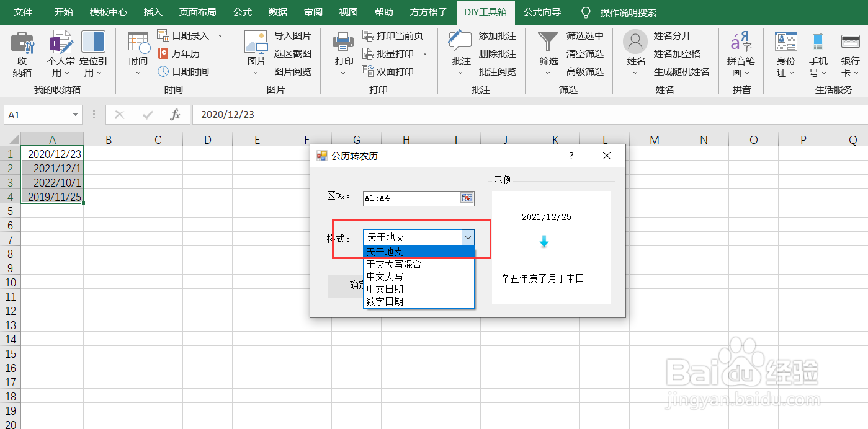Screen dimensions: 868x429
Task: Expand the 批量打印 dropdown arrow
Action: [x=424, y=53]
